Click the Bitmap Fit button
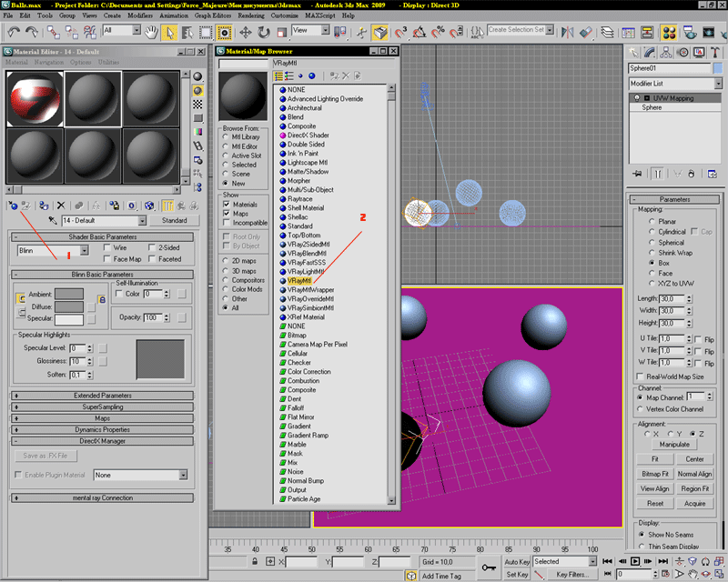The image size is (728, 582). (x=654, y=474)
